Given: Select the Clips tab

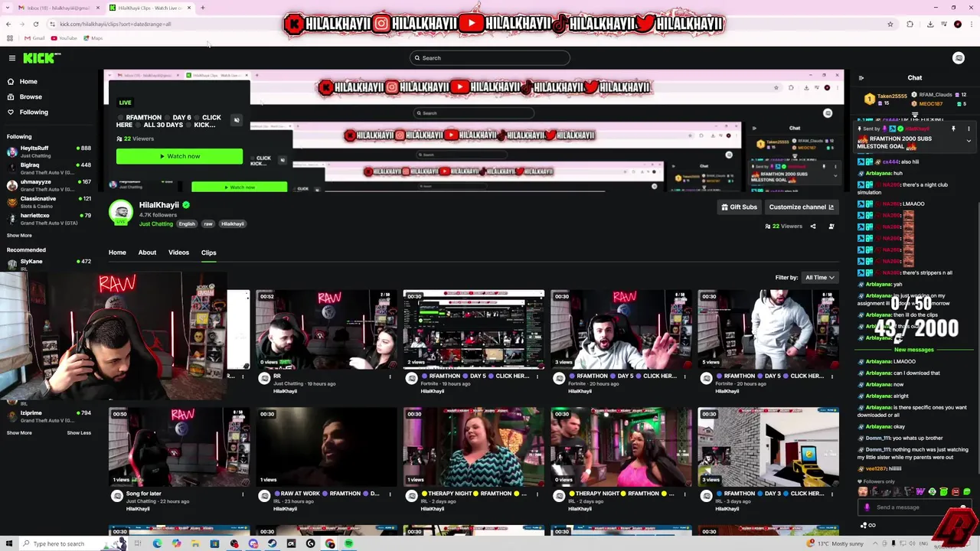Looking at the screenshot, I should 208,253.
